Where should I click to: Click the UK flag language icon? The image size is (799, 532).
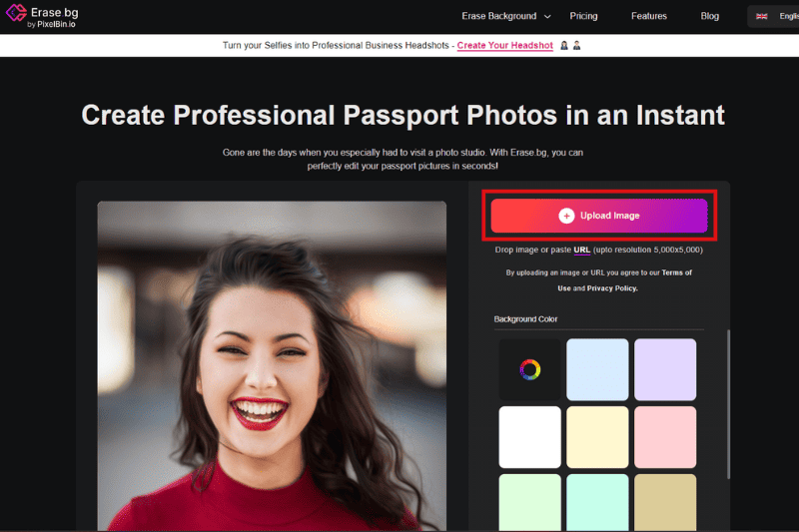tap(761, 16)
